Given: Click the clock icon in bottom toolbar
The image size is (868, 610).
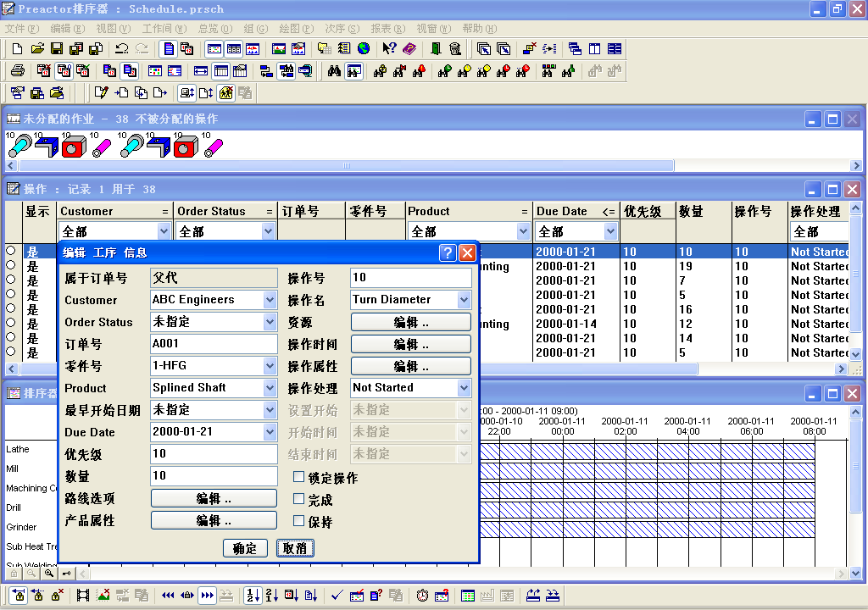Looking at the screenshot, I should coord(422,596).
